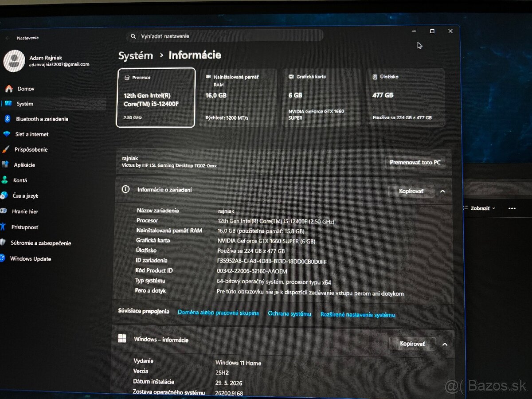Image resolution: width=532 pixels, height=399 pixels.
Task: Collapse the Windows – informácie section
Action: [x=444, y=344]
